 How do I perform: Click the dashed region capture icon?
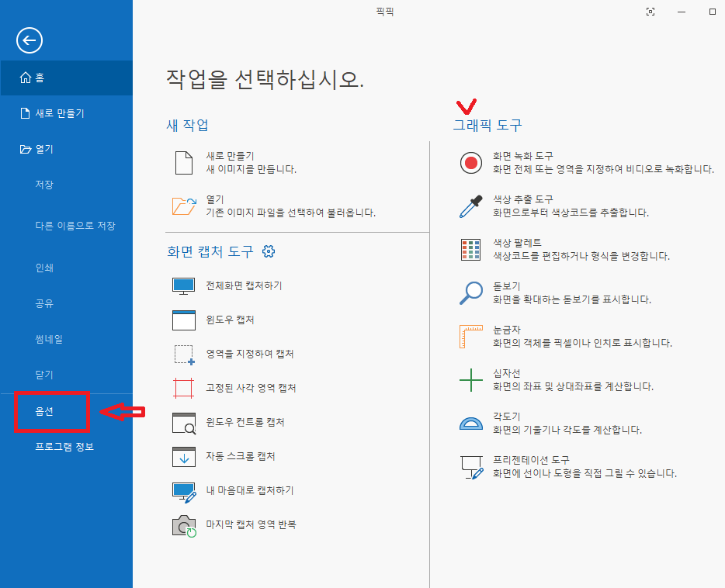pyautogui.click(x=184, y=355)
